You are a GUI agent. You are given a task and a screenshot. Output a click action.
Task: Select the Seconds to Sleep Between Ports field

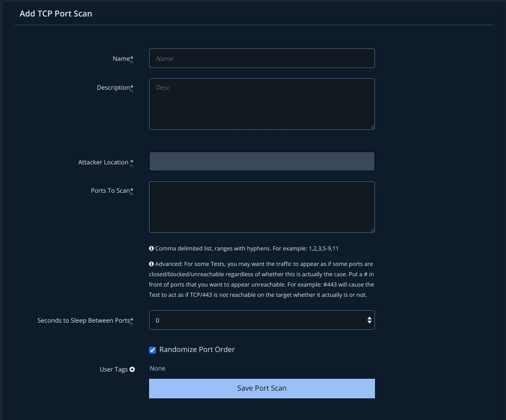coord(262,320)
